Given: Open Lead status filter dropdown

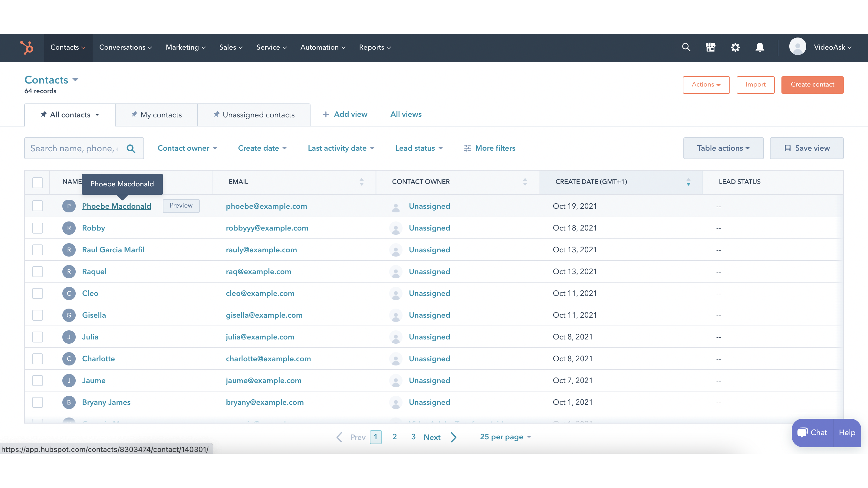Looking at the screenshot, I should click(419, 148).
